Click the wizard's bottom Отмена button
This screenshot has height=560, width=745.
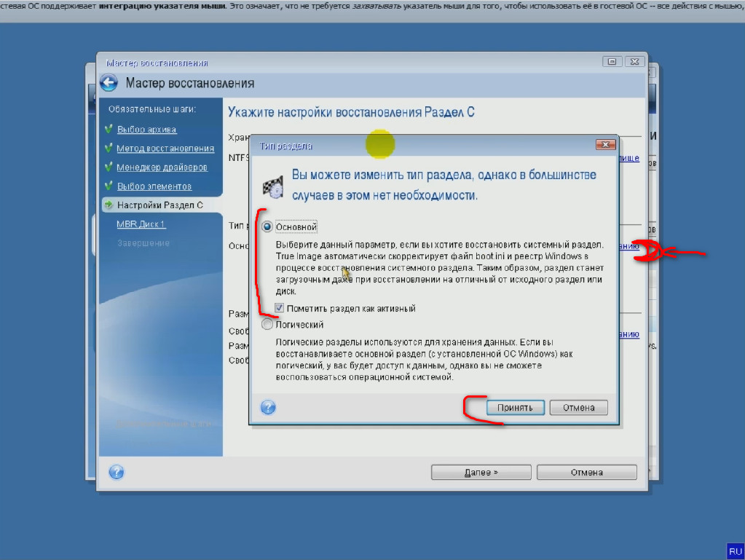(586, 472)
